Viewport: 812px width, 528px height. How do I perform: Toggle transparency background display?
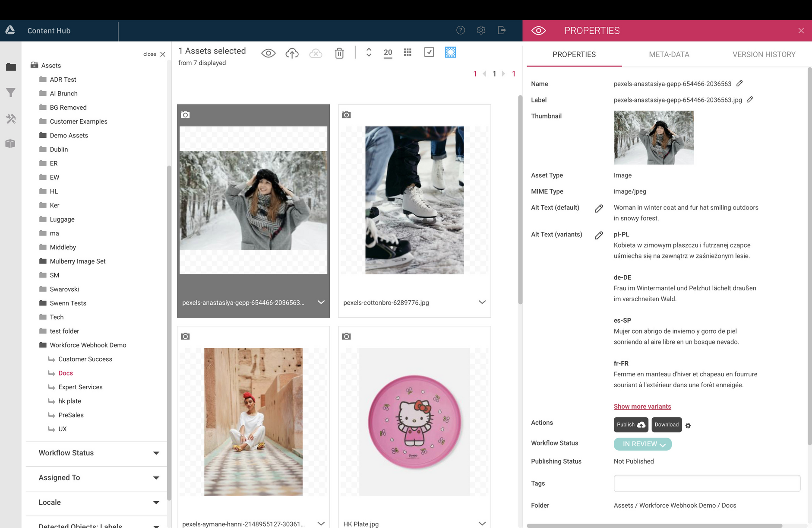450,52
